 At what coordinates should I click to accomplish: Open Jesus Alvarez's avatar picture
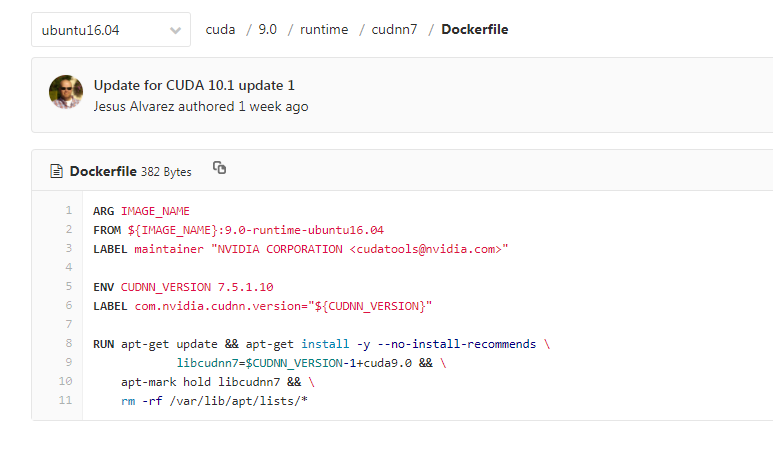pyautogui.click(x=66, y=92)
